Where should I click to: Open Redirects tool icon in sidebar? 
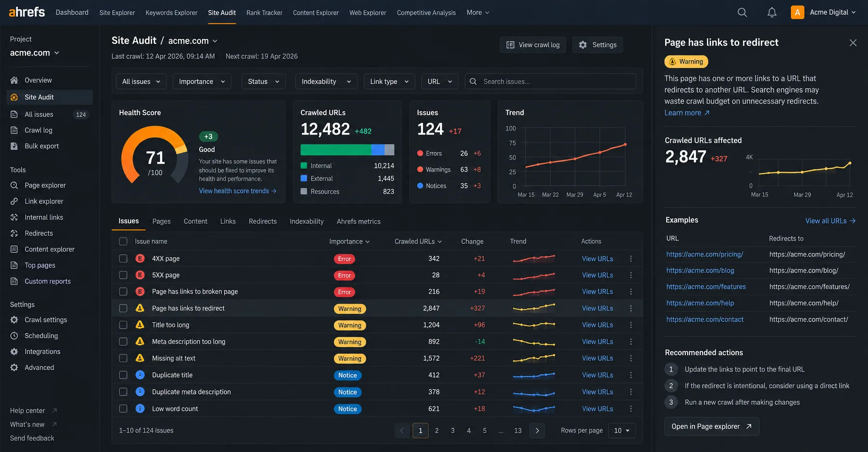(14, 233)
